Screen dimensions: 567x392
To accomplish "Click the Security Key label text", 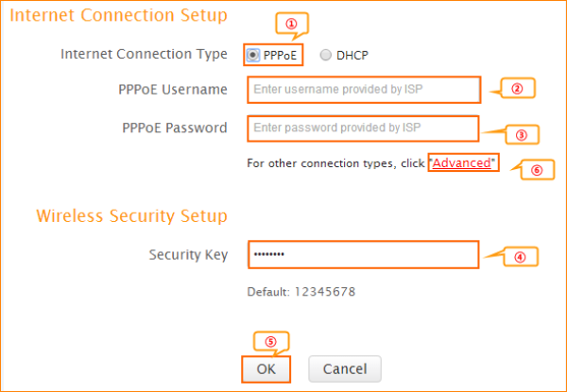I will (x=188, y=255).
